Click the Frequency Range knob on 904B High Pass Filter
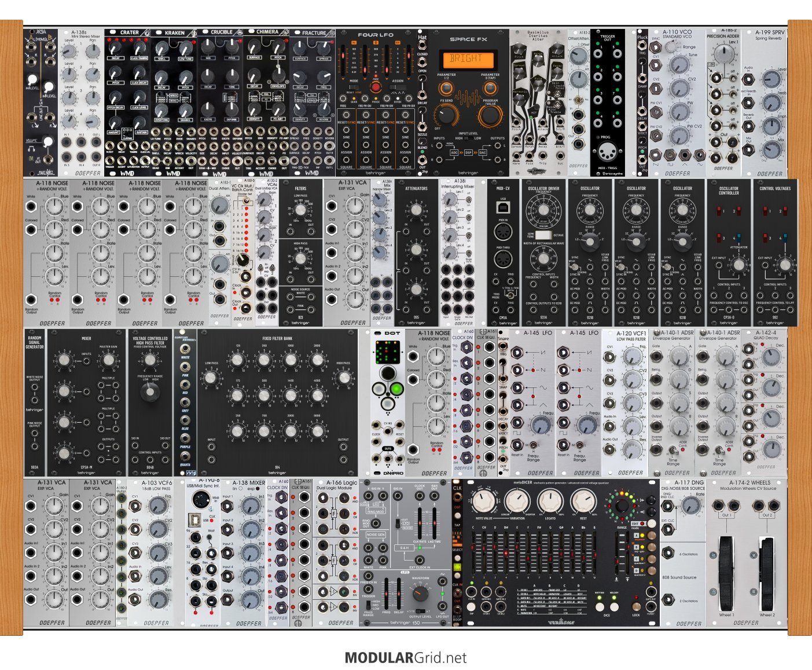The height and width of the screenshot is (670, 812). pos(150,393)
